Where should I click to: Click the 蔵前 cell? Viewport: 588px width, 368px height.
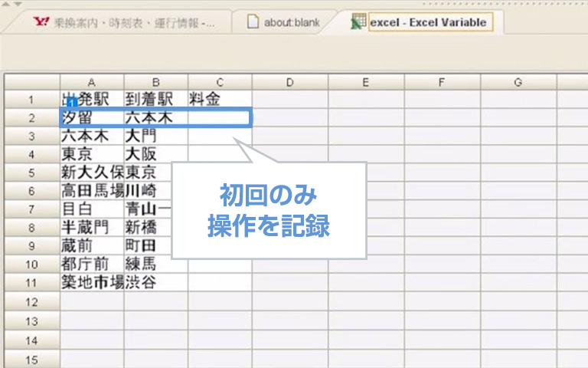(x=92, y=246)
